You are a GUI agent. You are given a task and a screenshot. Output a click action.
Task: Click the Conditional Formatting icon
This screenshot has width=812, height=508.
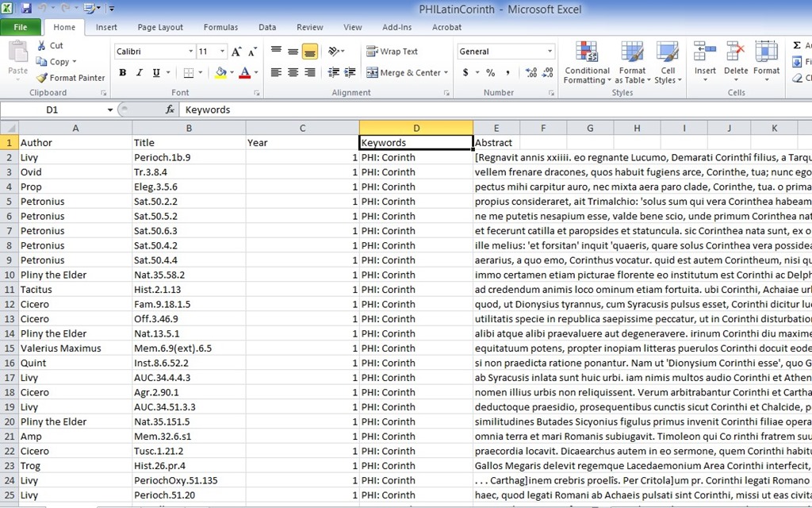(587, 53)
